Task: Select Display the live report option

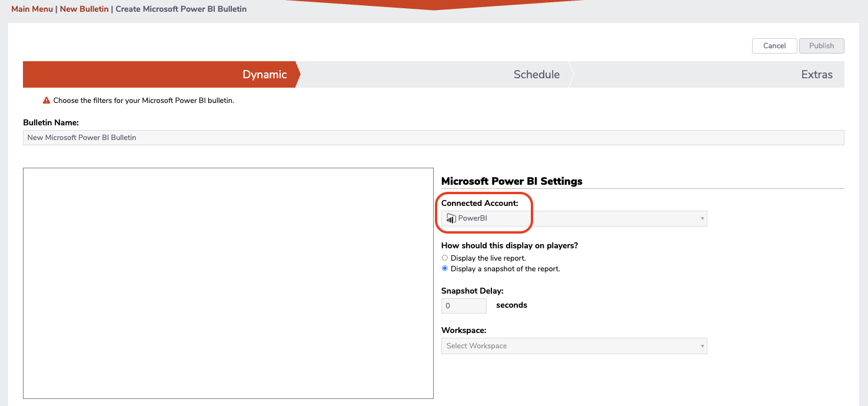Action: click(445, 258)
